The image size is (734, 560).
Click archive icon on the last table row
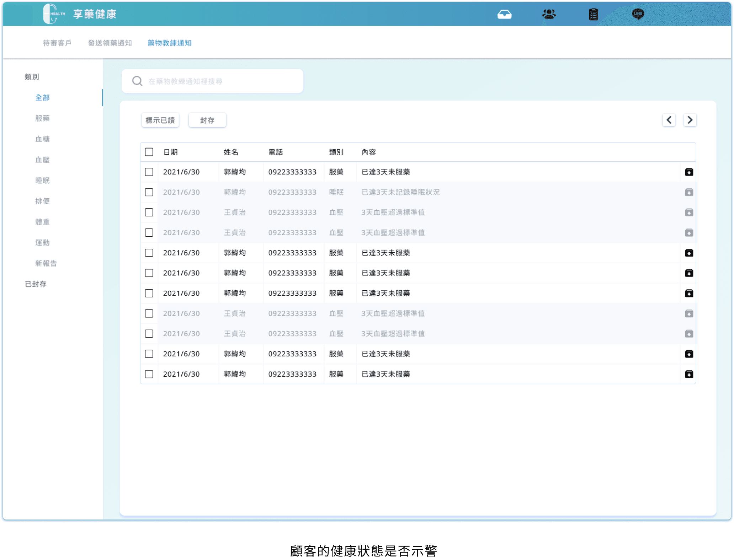click(689, 374)
